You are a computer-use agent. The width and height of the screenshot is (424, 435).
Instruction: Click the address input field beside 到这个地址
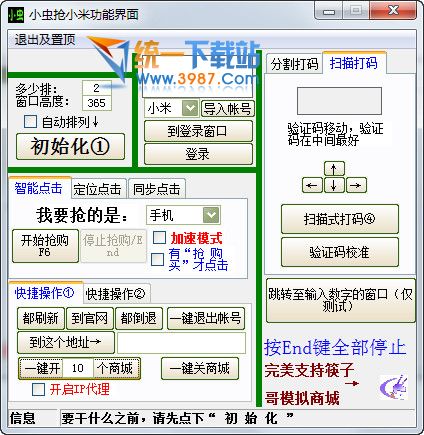tap(181, 342)
